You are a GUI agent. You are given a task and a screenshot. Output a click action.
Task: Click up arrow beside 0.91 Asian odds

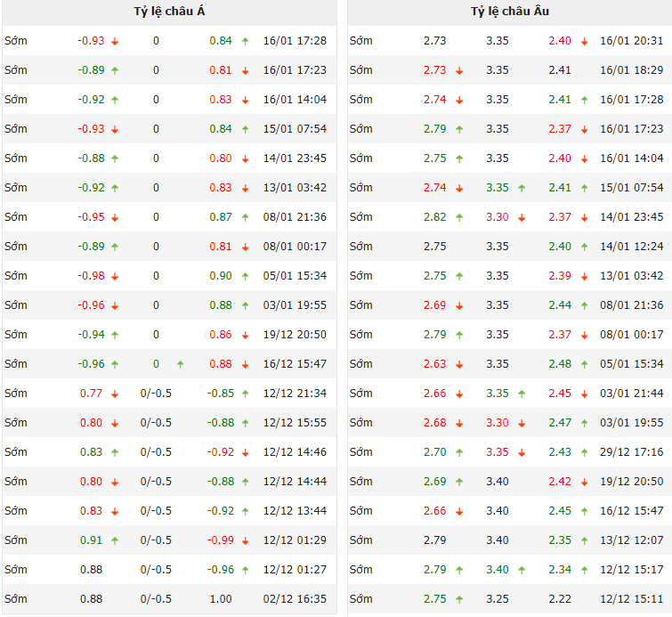[115, 540]
